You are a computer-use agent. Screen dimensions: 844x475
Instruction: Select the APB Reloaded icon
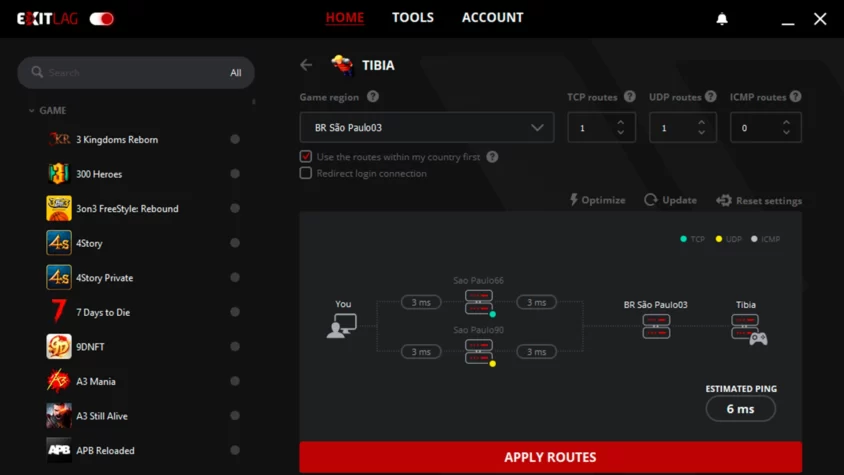[59, 450]
